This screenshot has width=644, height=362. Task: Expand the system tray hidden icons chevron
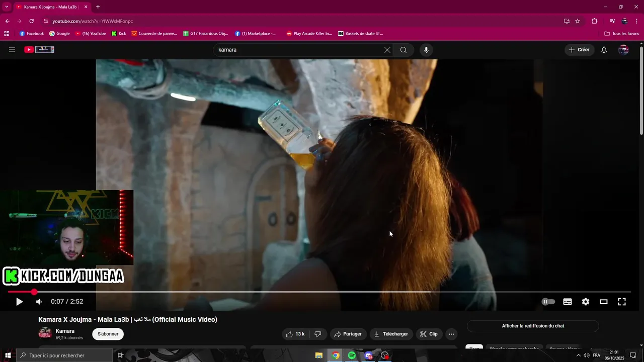click(578, 355)
